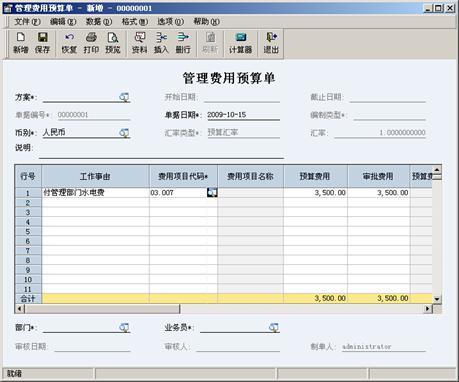Click the 合计 total row label
This screenshot has height=382, width=459.
coord(28,298)
